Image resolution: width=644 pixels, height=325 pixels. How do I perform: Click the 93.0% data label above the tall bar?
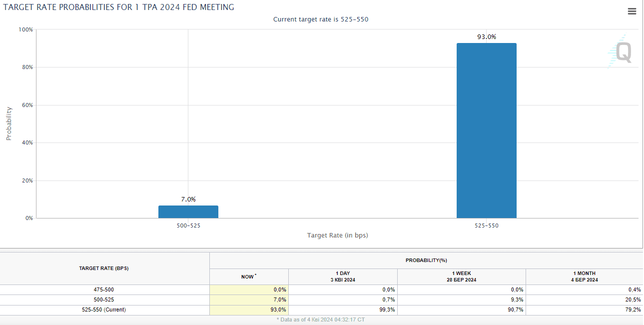click(486, 36)
